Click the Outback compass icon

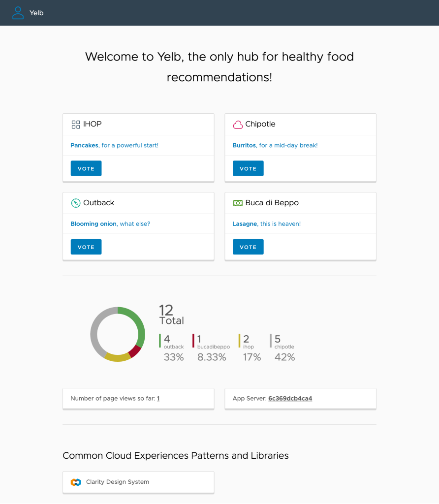pyautogui.click(x=76, y=202)
